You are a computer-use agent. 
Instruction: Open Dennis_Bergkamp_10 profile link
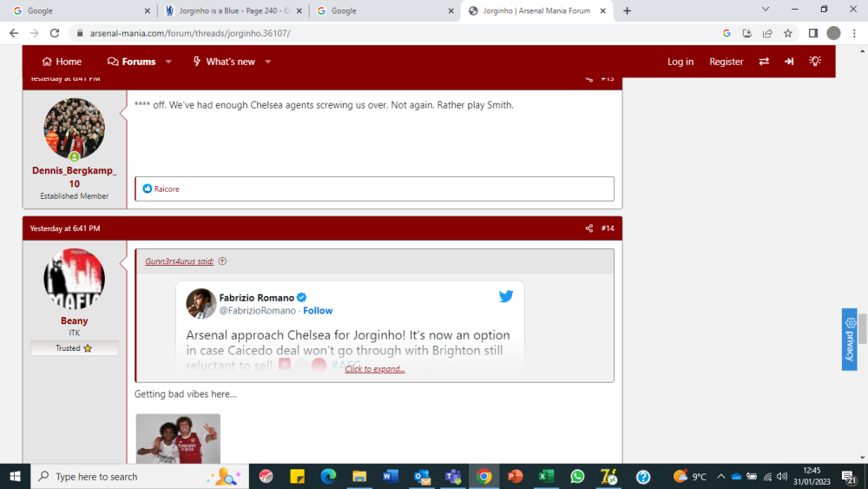tap(74, 177)
